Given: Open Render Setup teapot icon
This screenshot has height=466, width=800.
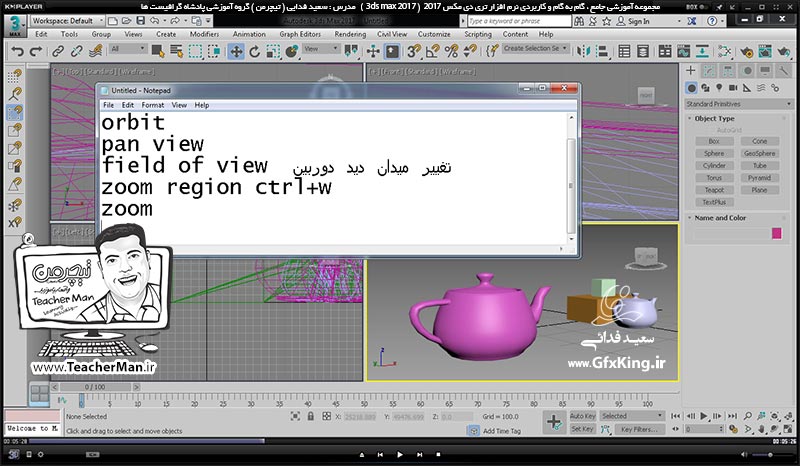Looking at the screenshot, I should (746, 52).
